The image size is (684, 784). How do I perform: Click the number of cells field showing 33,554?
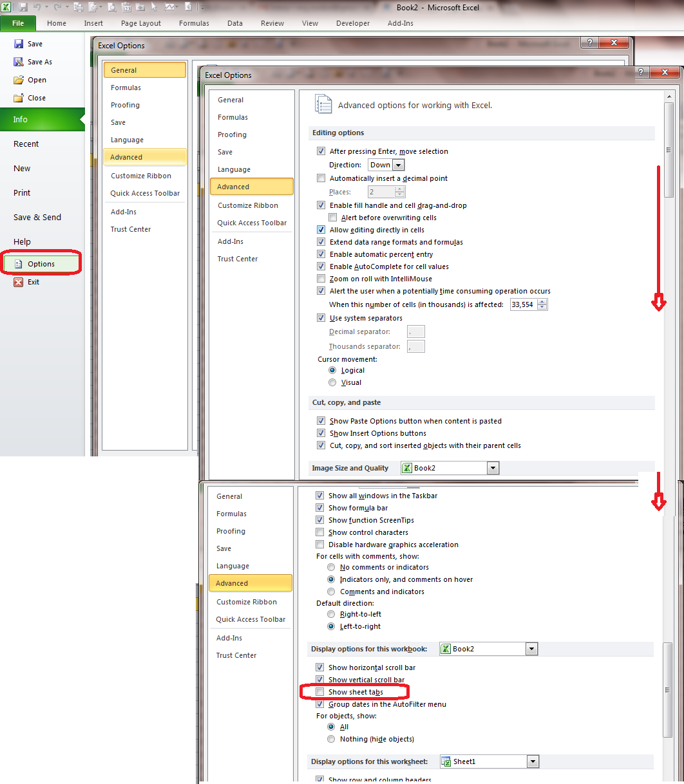[524, 304]
